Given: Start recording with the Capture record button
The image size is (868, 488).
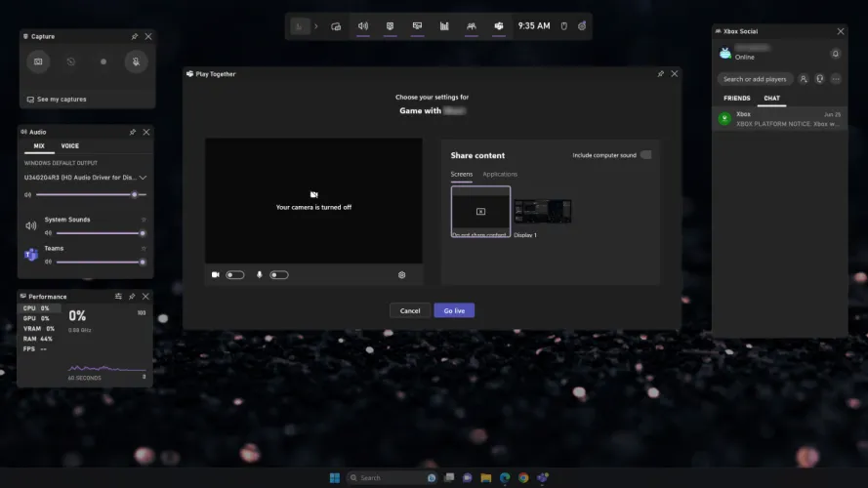Looking at the screenshot, I should click(x=103, y=61).
